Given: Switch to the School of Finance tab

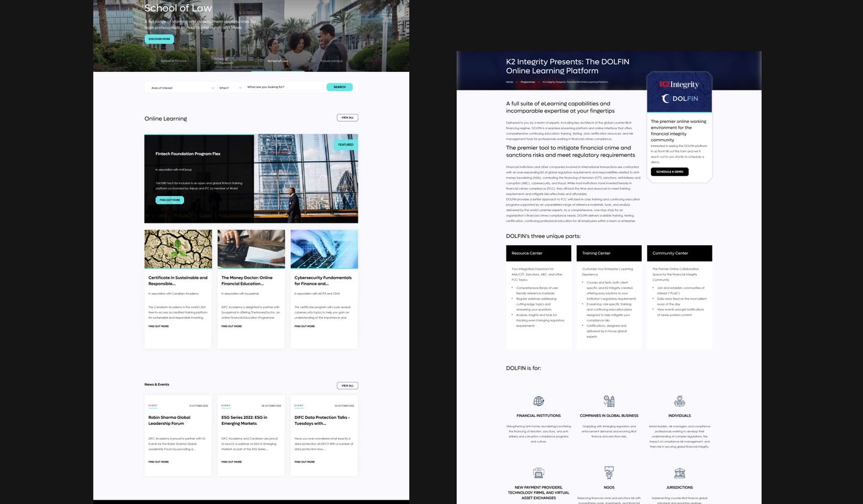Looking at the screenshot, I should (x=173, y=61).
